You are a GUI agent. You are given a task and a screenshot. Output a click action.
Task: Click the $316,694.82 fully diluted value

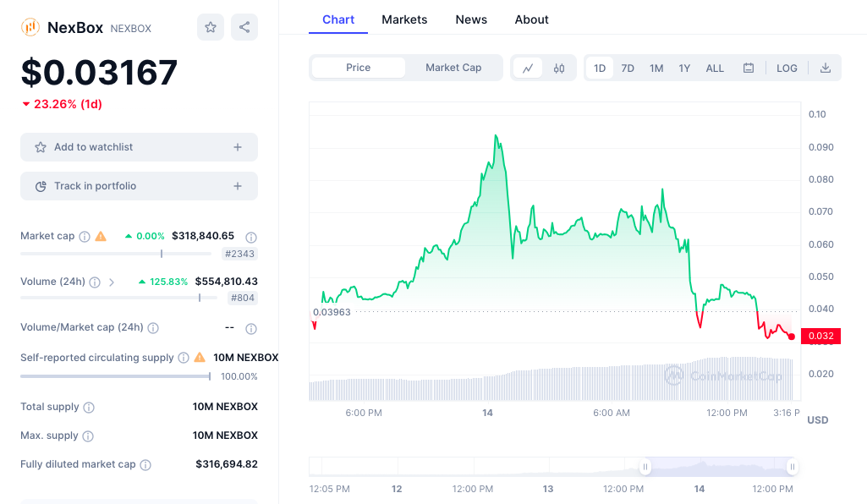[227, 464]
